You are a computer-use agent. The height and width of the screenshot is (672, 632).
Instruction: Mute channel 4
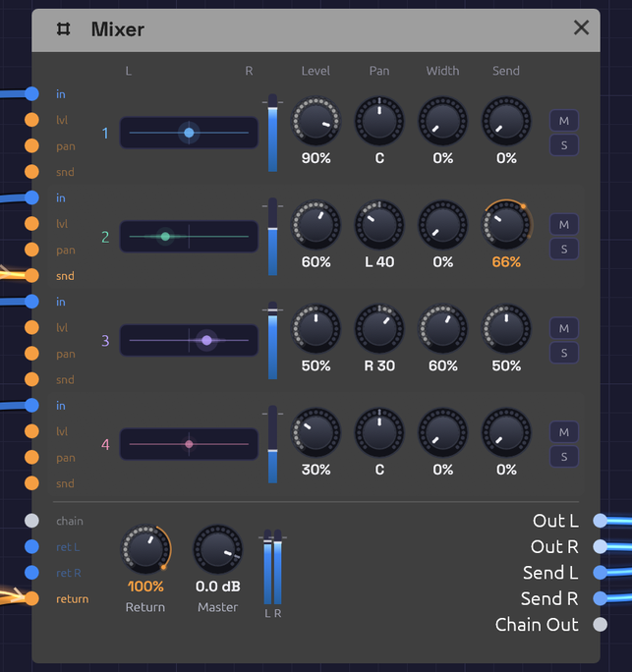[564, 432]
